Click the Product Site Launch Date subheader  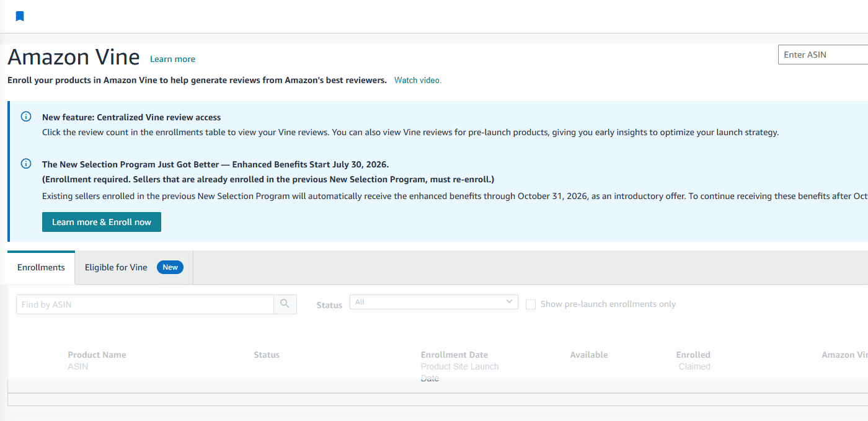(459, 372)
